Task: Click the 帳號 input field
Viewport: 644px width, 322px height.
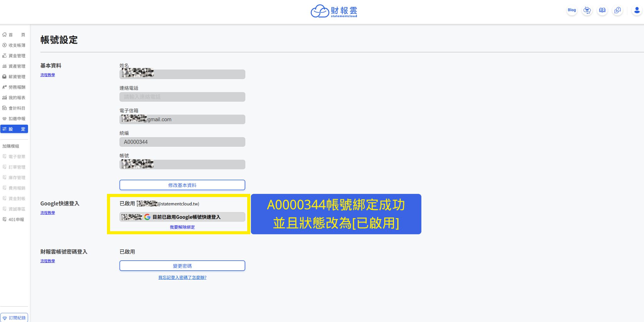Action: coord(182,165)
